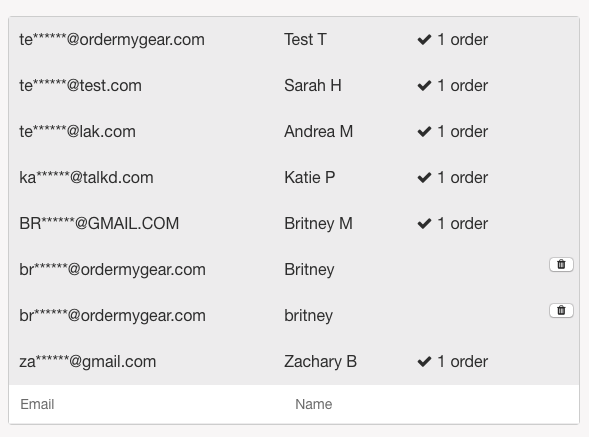Click checkmark icon in Sarah H's row
The width and height of the screenshot is (589, 437).
[424, 86]
